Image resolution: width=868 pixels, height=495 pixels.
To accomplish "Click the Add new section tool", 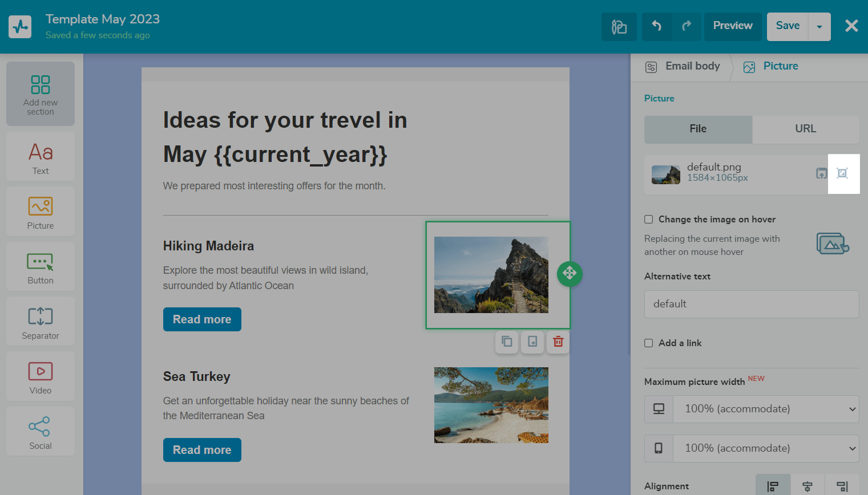I will click(41, 94).
